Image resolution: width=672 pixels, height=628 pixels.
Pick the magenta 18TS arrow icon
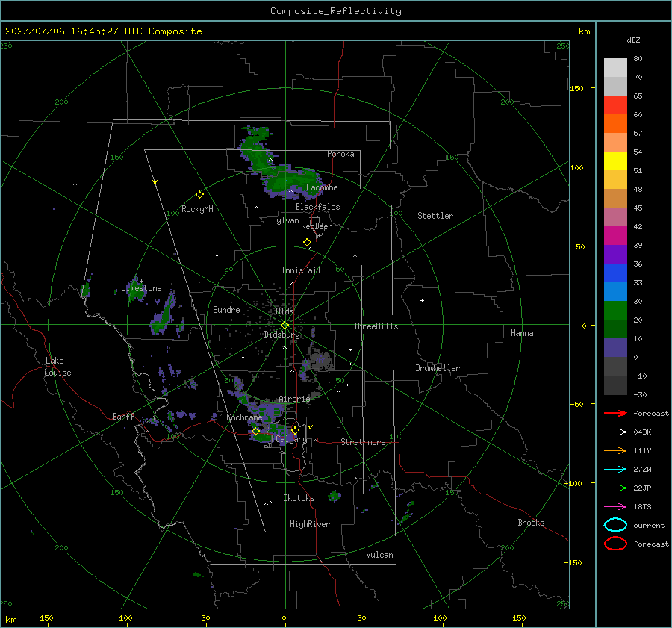615,507
